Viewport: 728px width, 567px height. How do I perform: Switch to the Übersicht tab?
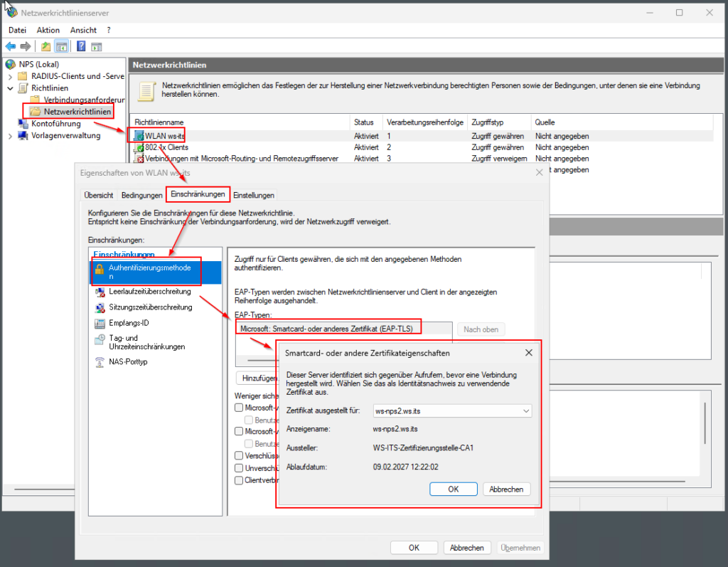98,195
